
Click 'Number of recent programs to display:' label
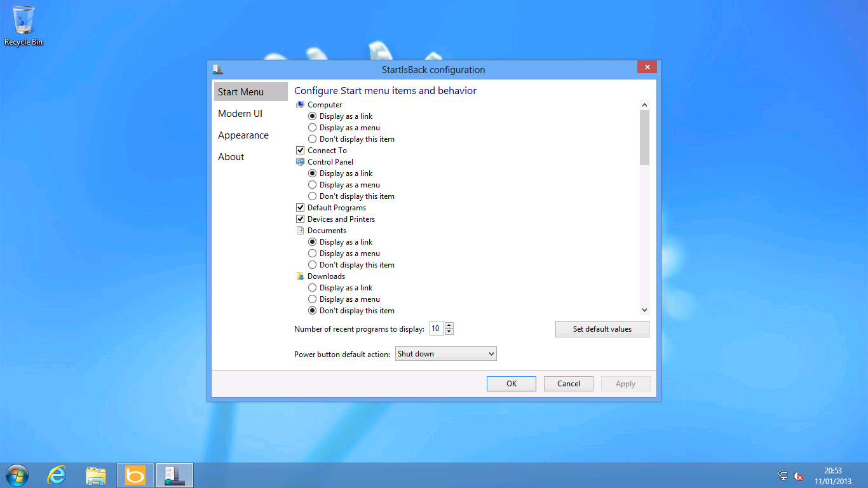(x=359, y=329)
